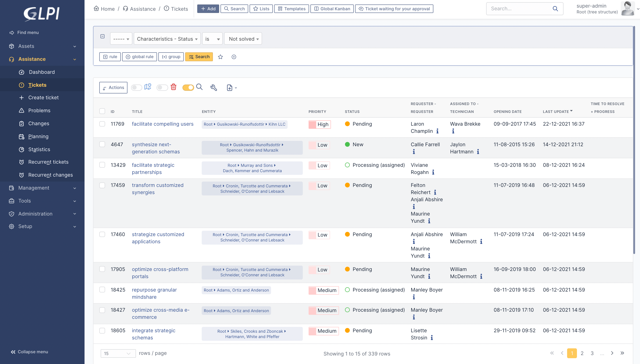
Task: Click the ticket search magnifier icon
Action: click(x=199, y=87)
